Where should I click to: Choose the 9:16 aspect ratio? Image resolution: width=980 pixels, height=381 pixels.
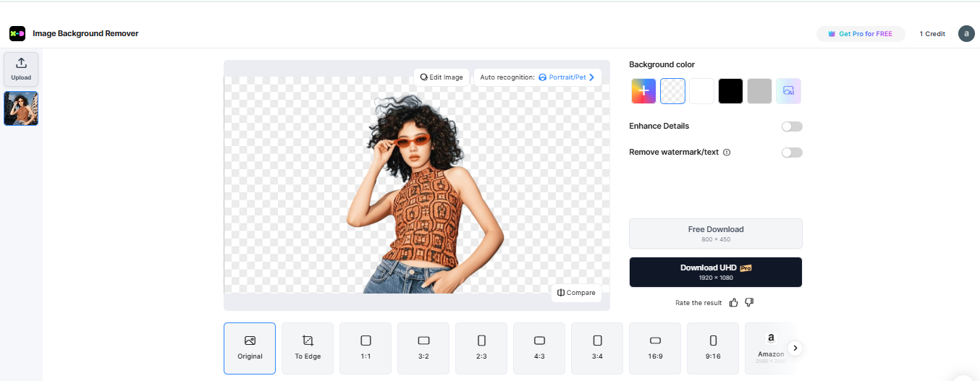pos(713,348)
